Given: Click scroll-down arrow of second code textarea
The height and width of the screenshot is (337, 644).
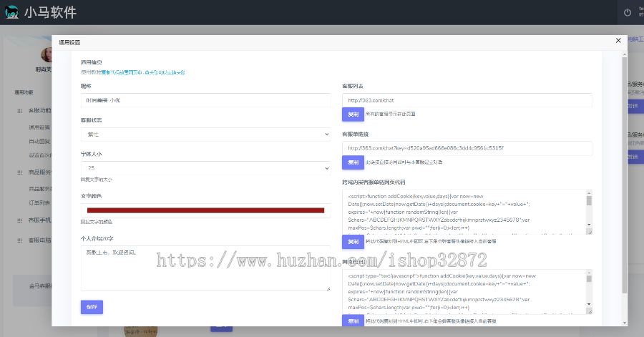Looking at the screenshot, I should (589, 304).
